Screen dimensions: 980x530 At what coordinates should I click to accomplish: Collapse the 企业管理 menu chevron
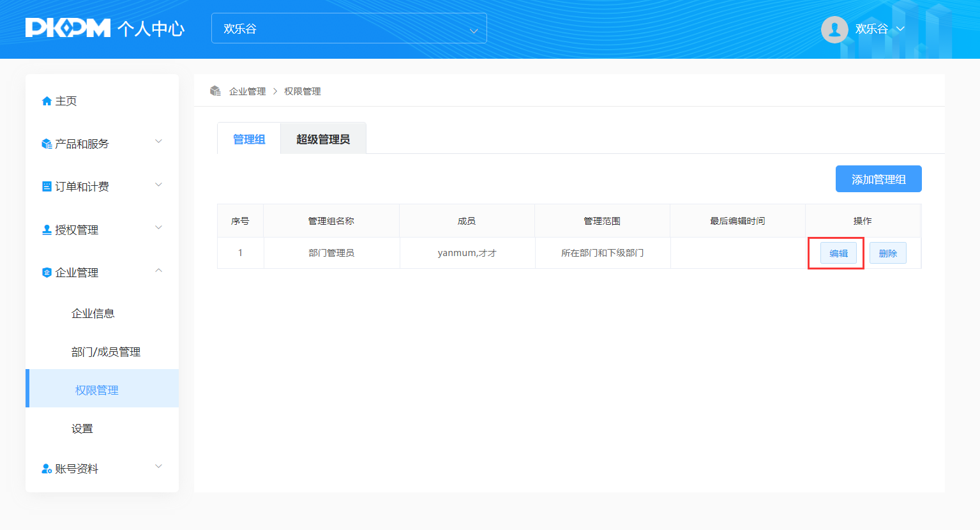159,271
